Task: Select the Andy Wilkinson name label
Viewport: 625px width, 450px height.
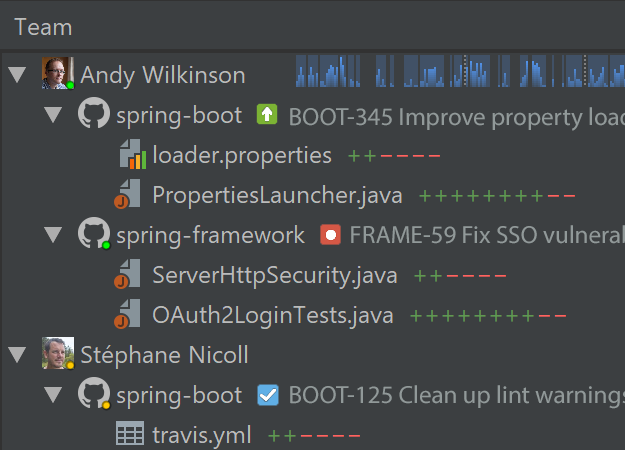Action: (x=163, y=75)
